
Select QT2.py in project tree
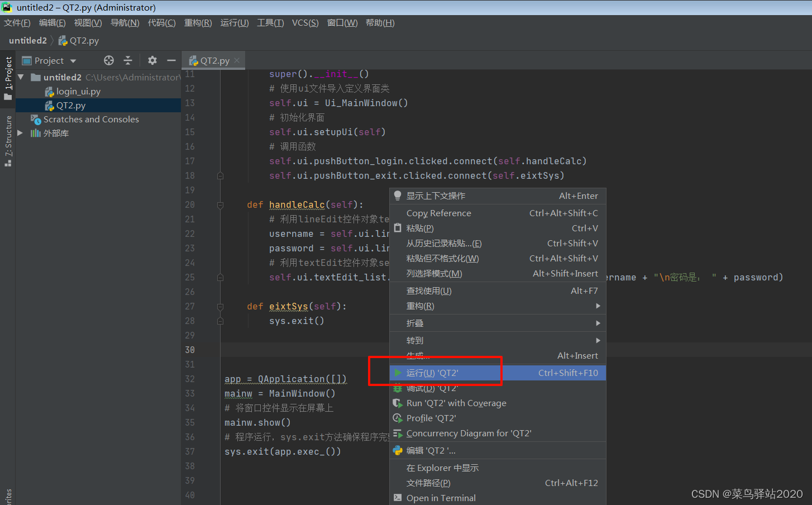(71, 105)
